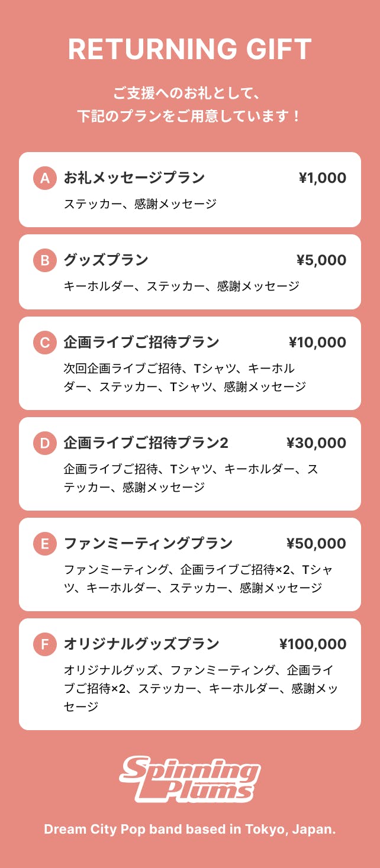Click the circled D plan badge
This screenshot has width=380, height=868.
(45, 443)
